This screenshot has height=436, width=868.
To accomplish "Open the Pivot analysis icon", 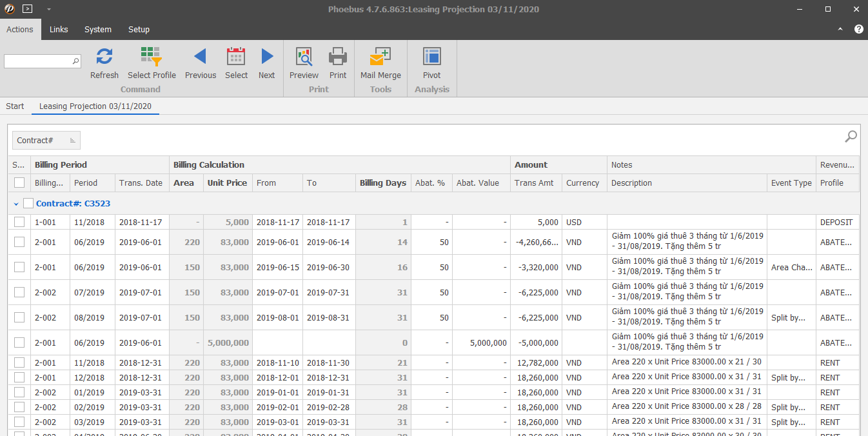I will 431,57.
